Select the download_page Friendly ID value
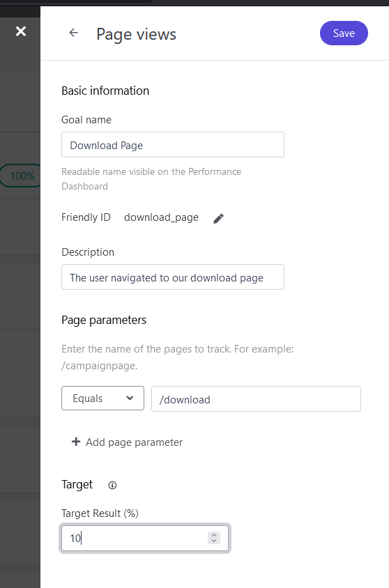This screenshot has width=389, height=588. coord(161,217)
